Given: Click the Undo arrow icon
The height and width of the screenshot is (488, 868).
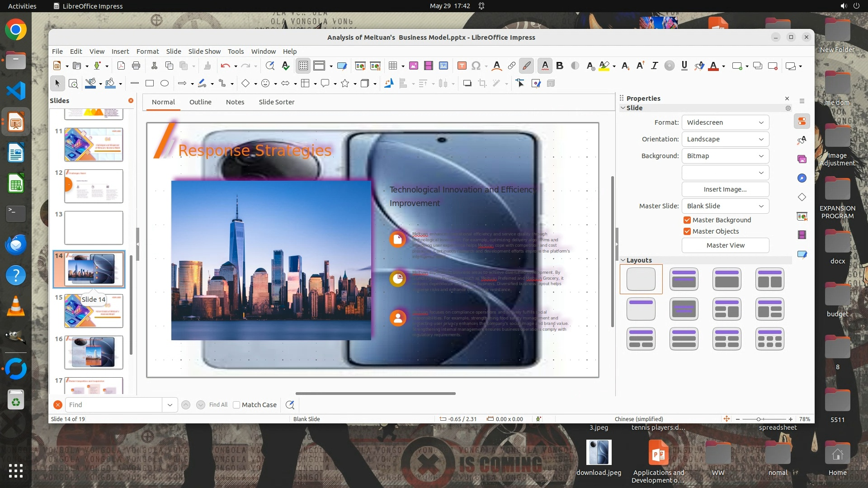Looking at the screenshot, I should pos(225,66).
